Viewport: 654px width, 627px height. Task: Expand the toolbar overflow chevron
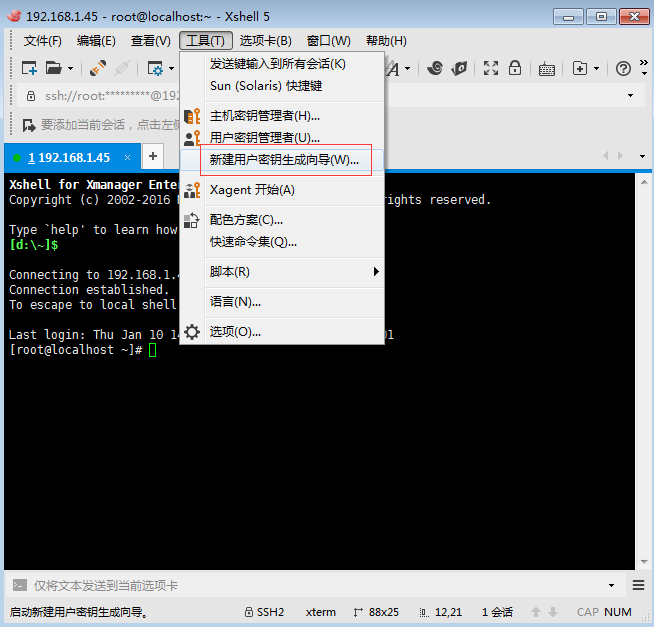644,67
